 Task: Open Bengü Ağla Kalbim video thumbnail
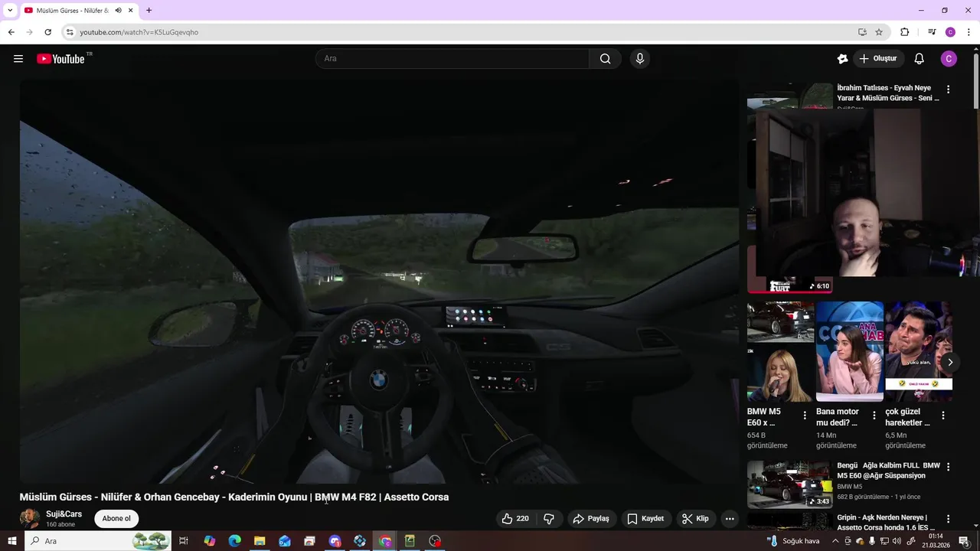pos(789,484)
